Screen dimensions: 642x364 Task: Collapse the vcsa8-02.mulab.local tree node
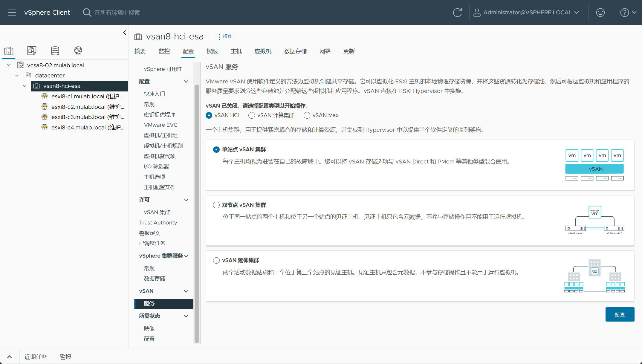coord(9,65)
